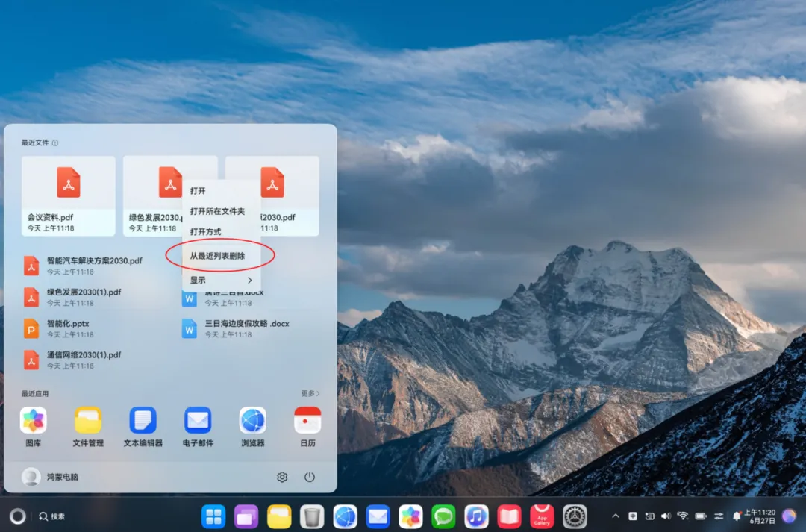Open the green messaging app in dock
This screenshot has height=532, width=806.
[443, 516]
